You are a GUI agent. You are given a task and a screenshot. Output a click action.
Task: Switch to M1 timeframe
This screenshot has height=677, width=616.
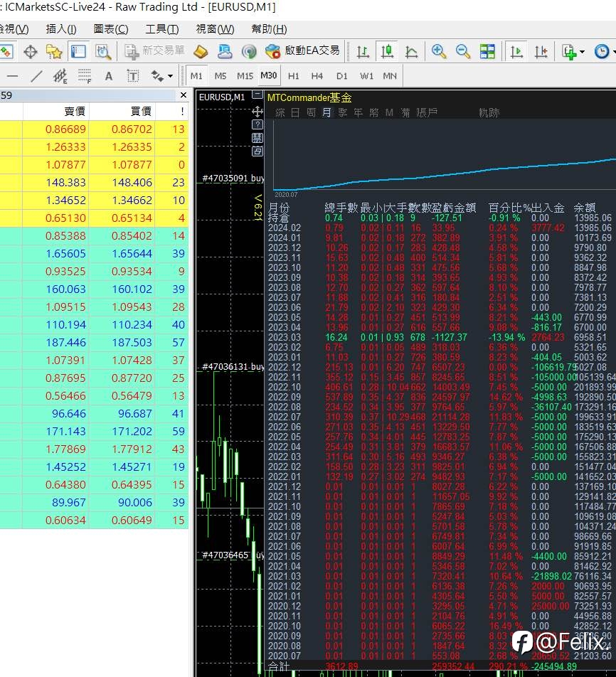coord(196,76)
